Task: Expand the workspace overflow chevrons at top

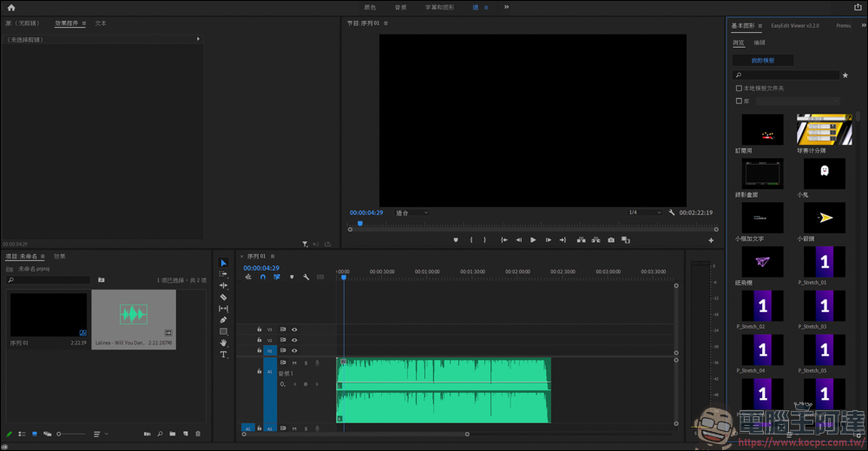Action: point(507,7)
